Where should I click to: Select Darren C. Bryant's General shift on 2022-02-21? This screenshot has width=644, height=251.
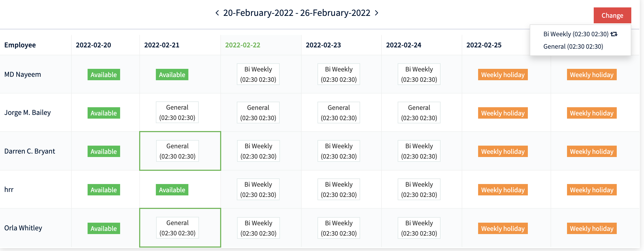(178, 151)
